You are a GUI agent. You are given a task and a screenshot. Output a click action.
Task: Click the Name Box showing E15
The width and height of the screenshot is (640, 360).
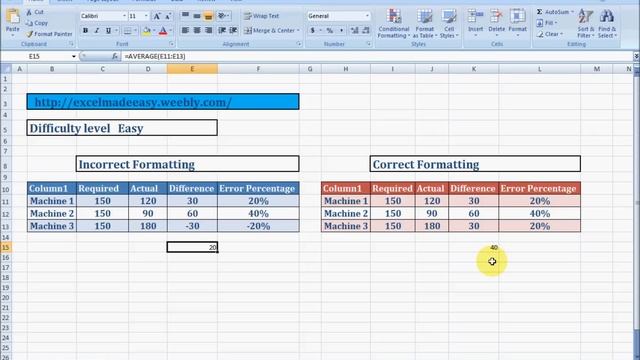(x=35, y=56)
